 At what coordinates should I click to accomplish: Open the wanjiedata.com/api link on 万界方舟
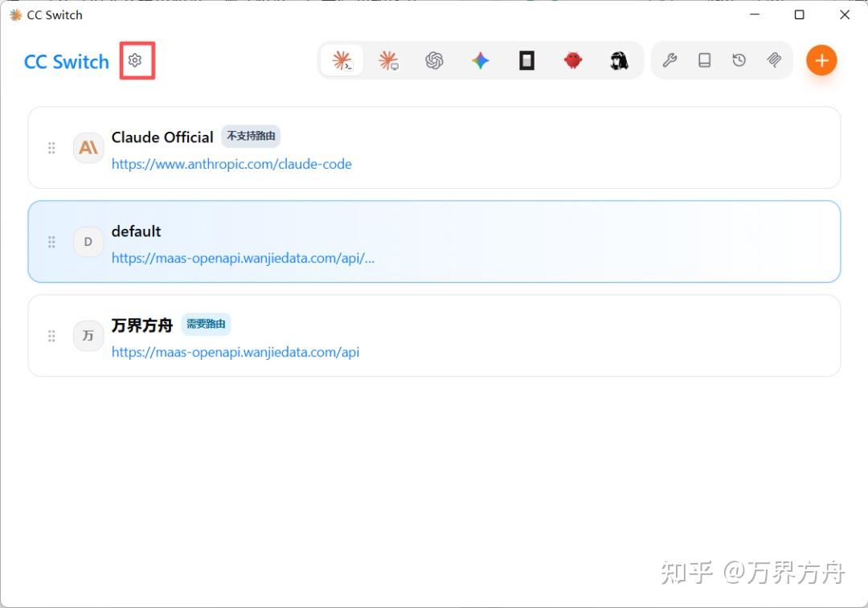(x=235, y=352)
